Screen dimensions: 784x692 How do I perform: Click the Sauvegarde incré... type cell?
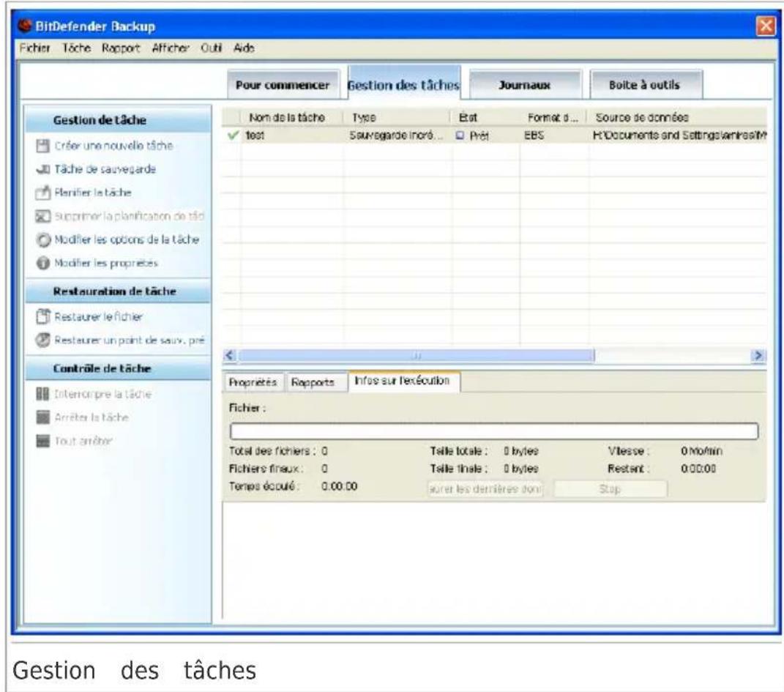[x=397, y=135]
